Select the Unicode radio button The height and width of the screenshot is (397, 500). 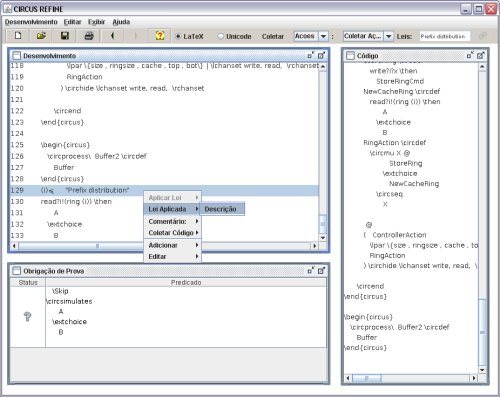[x=221, y=36]
